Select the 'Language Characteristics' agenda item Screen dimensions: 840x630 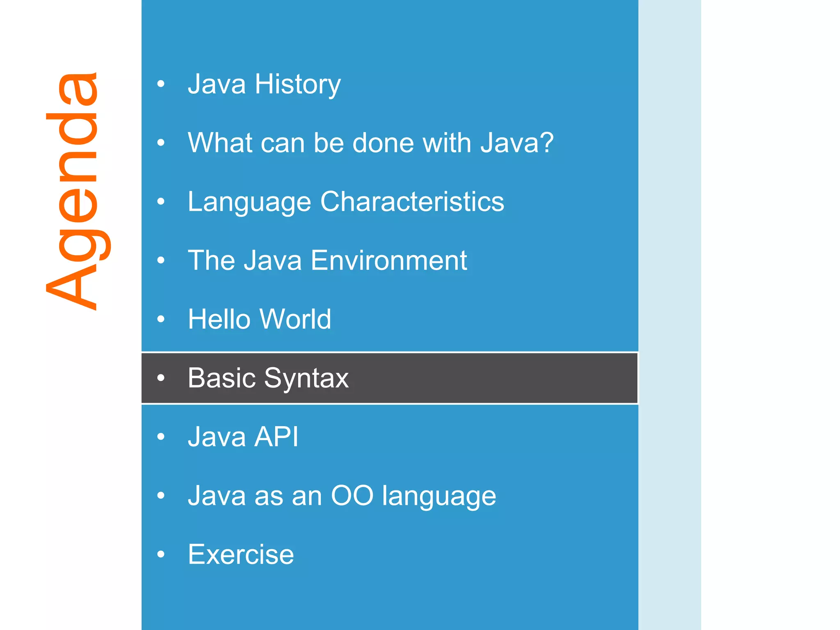[x=346, y=202]
